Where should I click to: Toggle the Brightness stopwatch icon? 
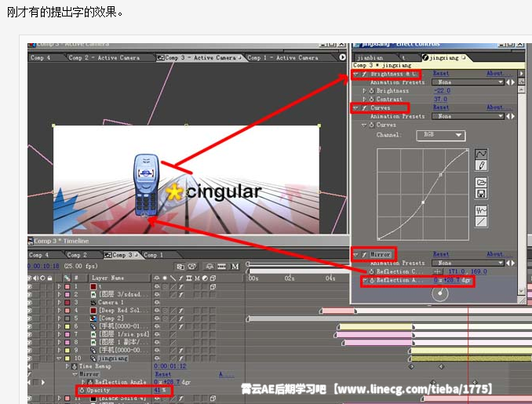coord(371,90)
